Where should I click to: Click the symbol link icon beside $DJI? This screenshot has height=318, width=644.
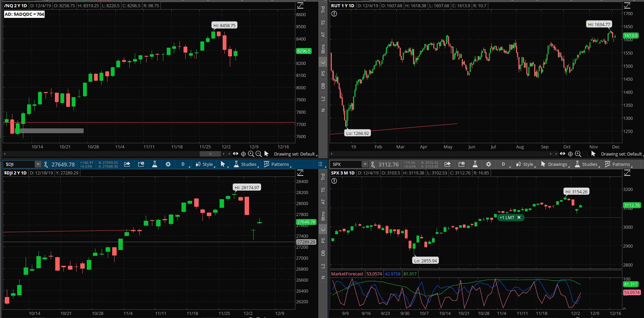point(46,164)
